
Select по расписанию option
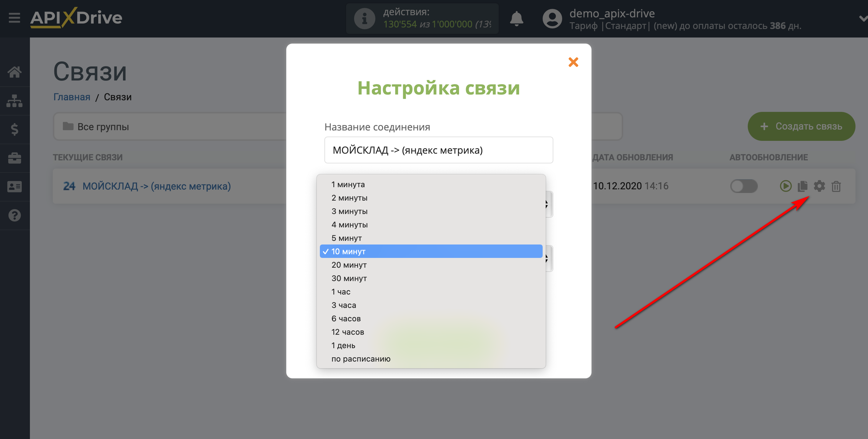(x=431, y=359)
